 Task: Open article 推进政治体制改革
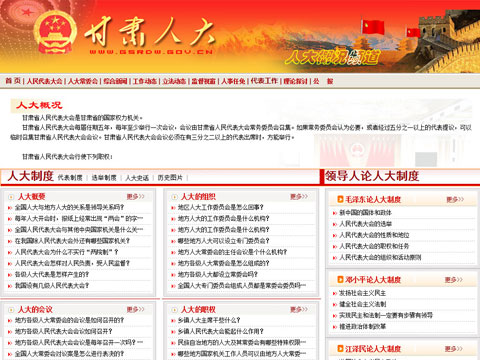click(362, 327)
